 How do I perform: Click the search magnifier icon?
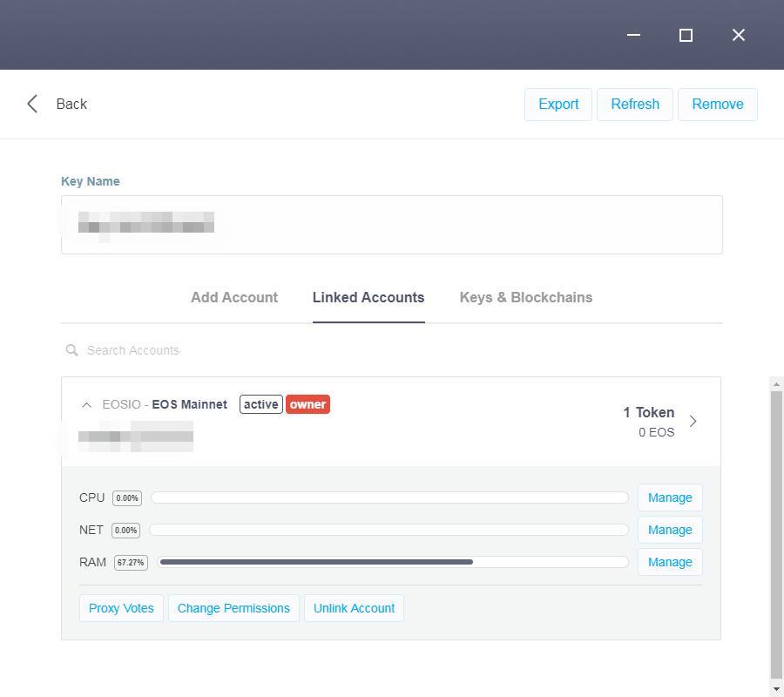(x=72, y=350)
